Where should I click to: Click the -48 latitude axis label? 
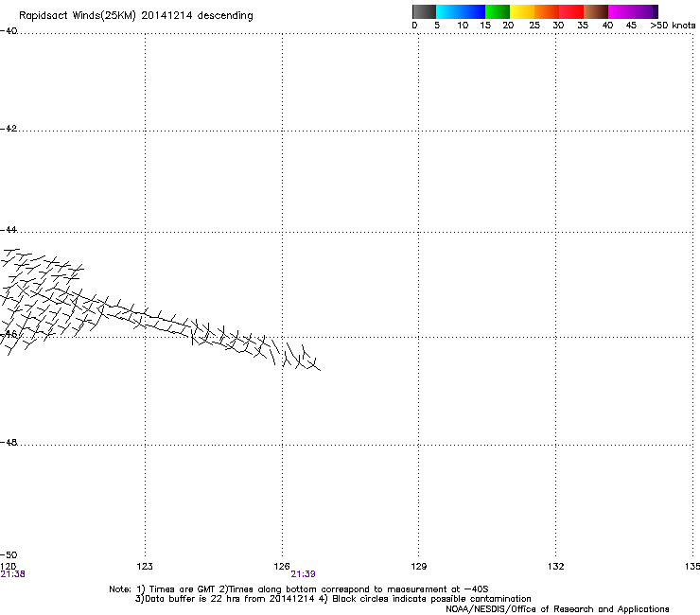(x=9, y=442)
